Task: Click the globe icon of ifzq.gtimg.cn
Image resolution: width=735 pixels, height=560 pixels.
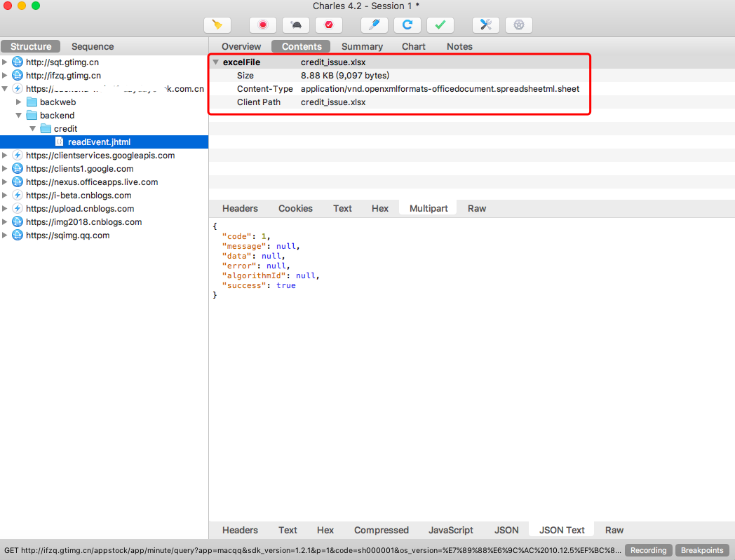Action: point(18,75)
